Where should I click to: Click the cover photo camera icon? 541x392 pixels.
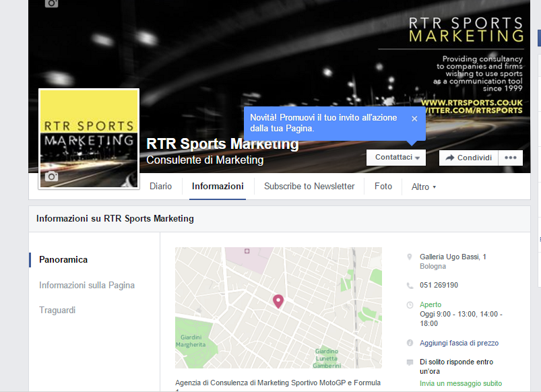pyautogui.click(x=51, y=3)
